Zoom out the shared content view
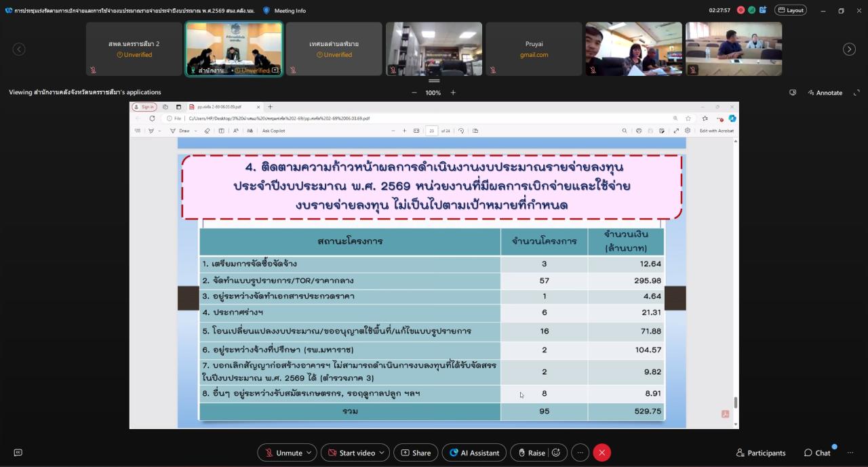868x467 pixels. point(414,93)
